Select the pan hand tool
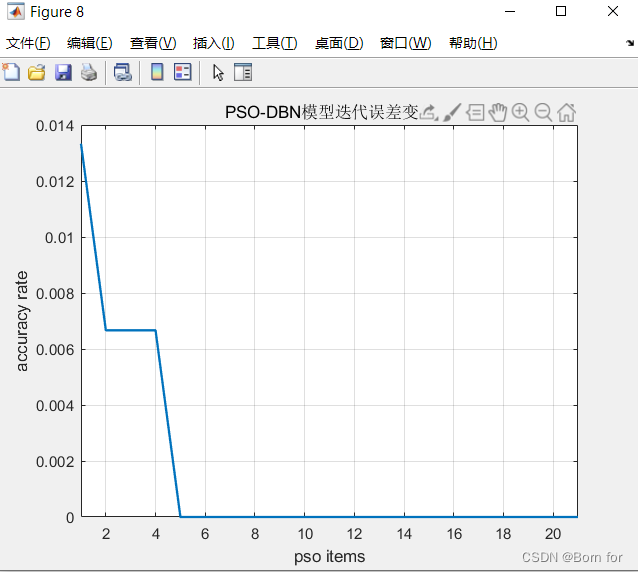The image size is (638, 572). (x=498, y=113)
